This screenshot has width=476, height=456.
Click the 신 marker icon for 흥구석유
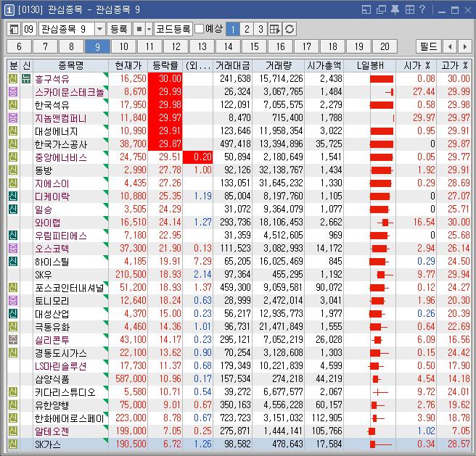click(13, 79)
